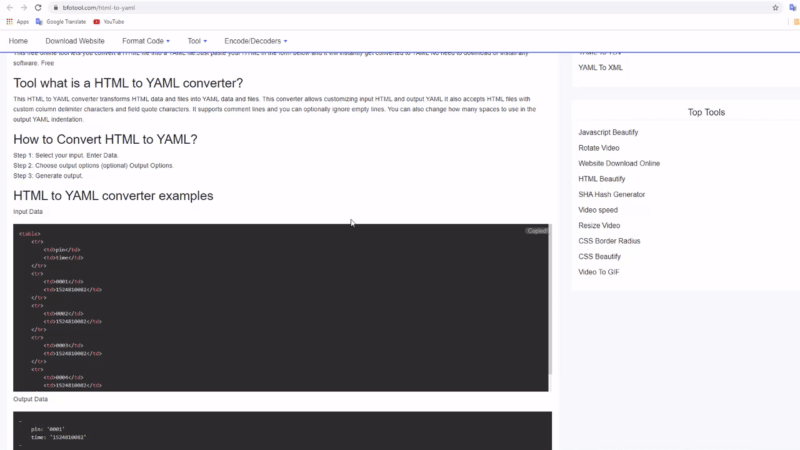This screenshot has height=450, width=800.
Task: Click the browser forward arrow
Action: pos(23,7)
